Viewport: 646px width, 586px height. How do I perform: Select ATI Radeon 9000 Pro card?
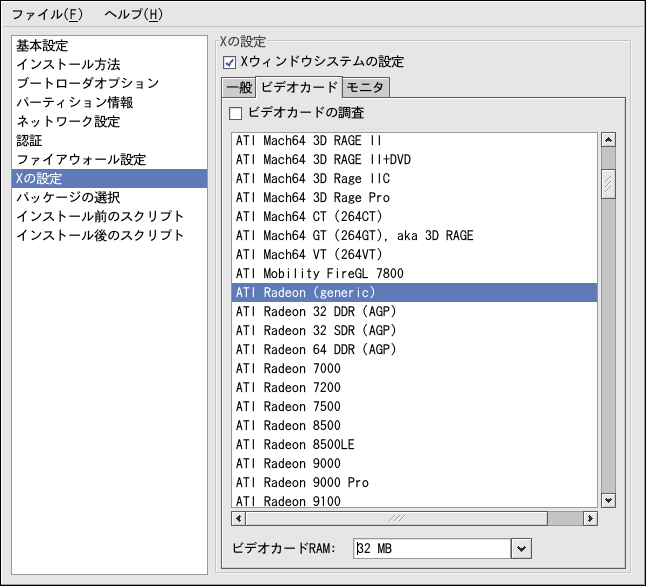302,482
